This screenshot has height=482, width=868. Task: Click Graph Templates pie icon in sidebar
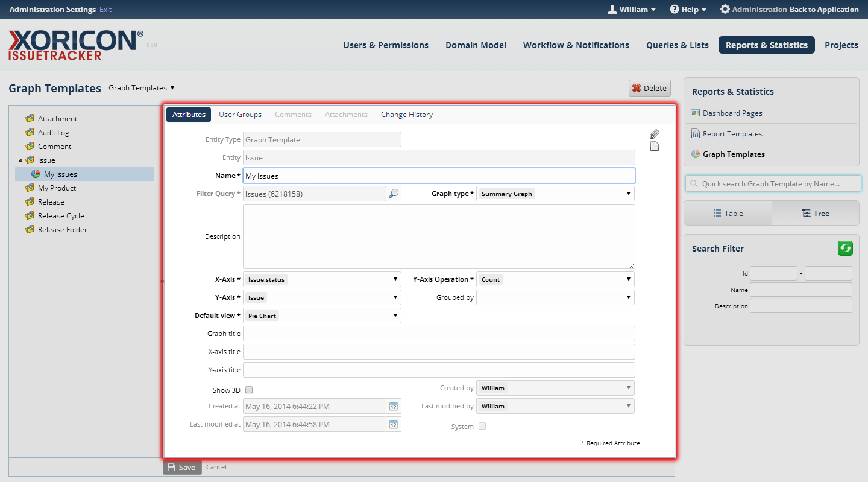pyautogui.click(x=696, y=154)
